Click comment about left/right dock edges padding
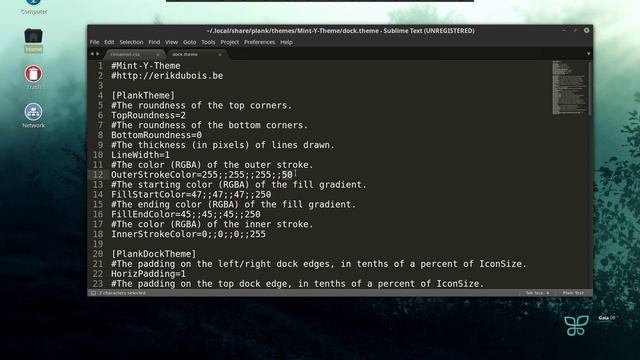 319,264
